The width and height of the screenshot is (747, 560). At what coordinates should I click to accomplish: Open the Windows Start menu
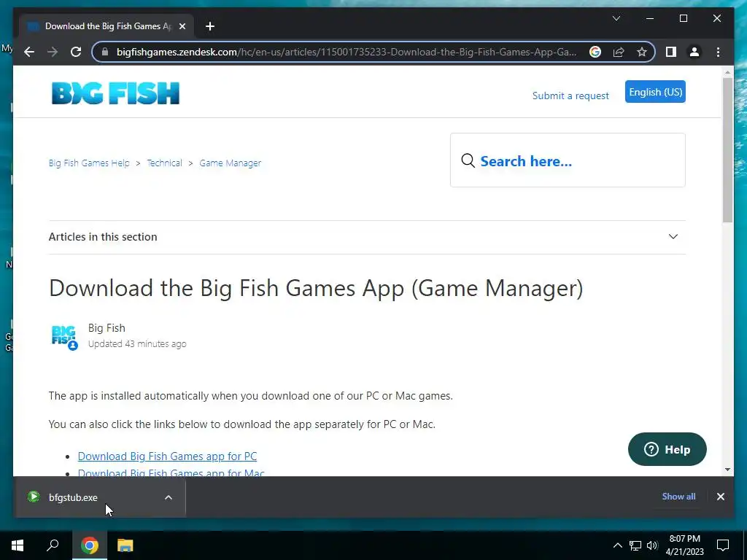(18, 545)
